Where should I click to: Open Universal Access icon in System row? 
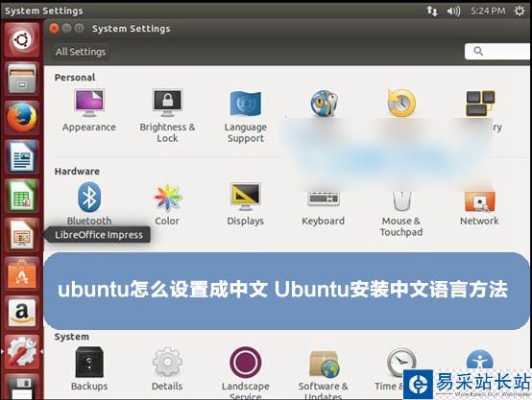479,360
